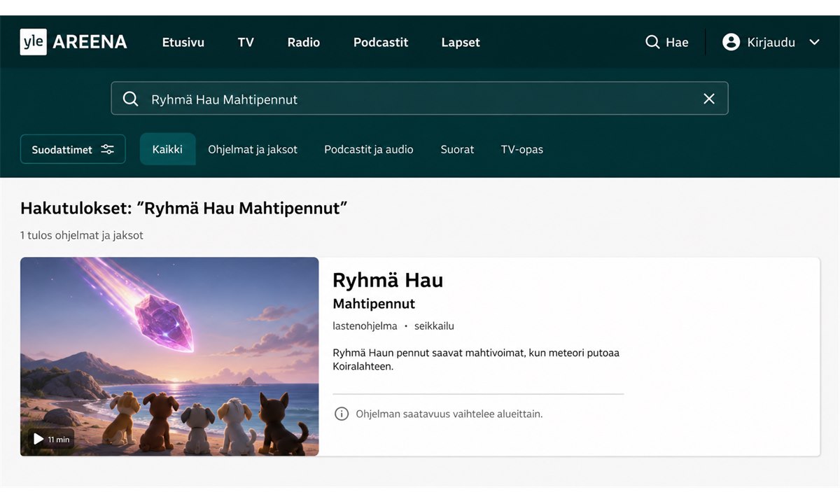Click the lastenohjelma genre tag
840x504 pixels.
pyautogui.click(x=365, y=326)
